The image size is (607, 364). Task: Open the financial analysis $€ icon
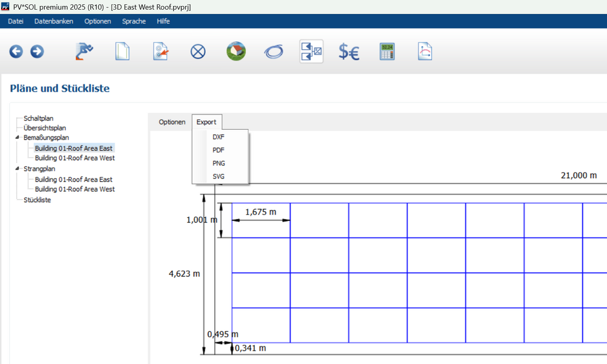348,52
